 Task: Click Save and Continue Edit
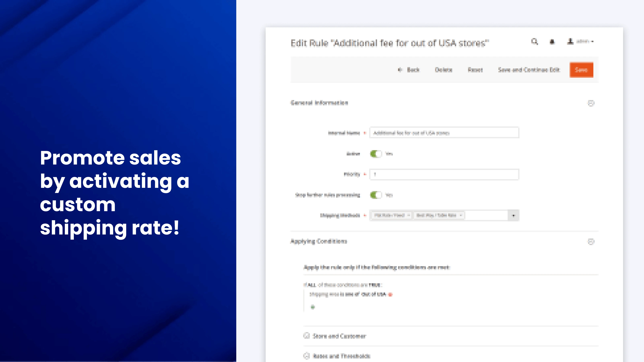click(529, 70)
